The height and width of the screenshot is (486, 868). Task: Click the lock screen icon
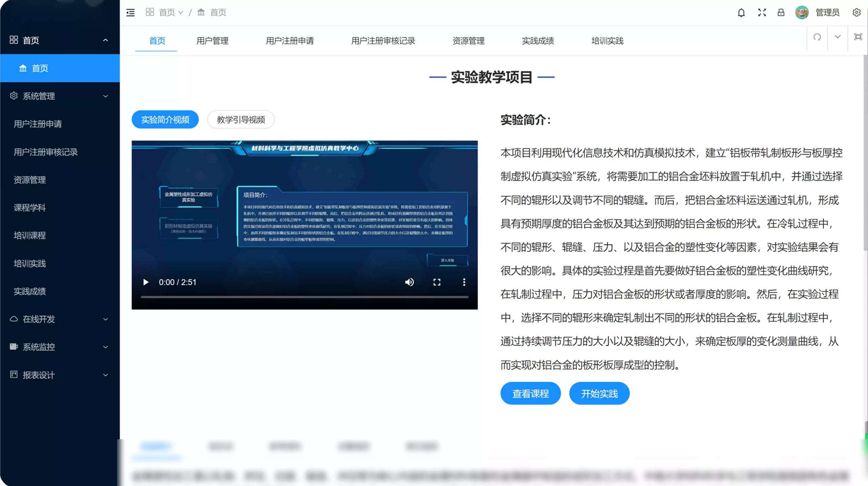point(781,13)
